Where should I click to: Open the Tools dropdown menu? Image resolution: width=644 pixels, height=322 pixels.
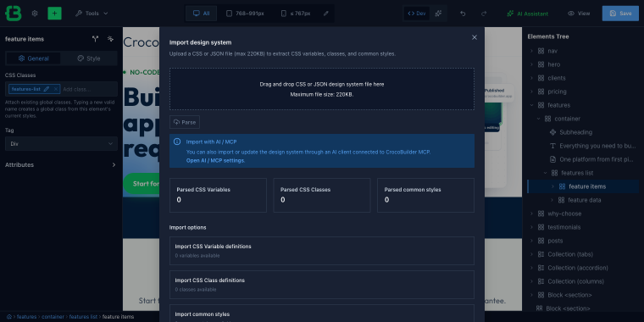pyautogui.click(x=92, y=14)
